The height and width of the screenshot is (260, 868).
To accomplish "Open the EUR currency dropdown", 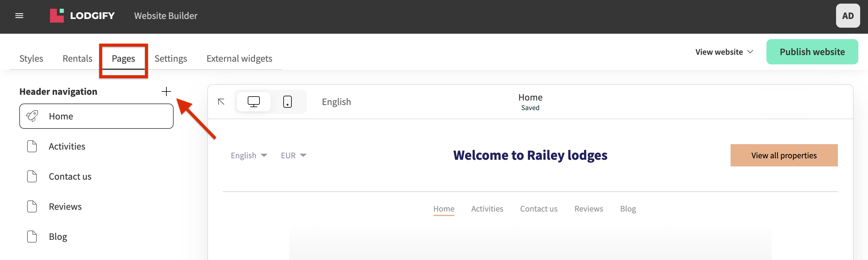I will pyautogui.click(x=294, y=155).
